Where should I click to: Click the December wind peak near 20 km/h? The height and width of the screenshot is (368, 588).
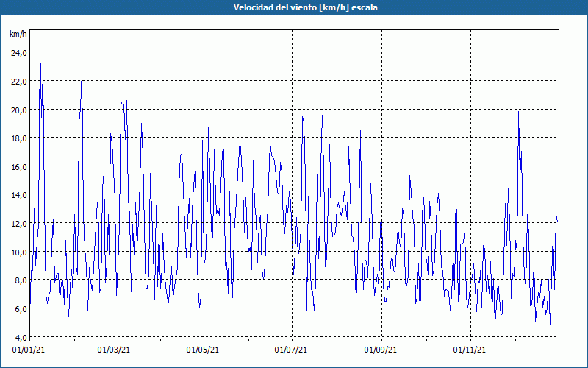click(x=518, y=112)
